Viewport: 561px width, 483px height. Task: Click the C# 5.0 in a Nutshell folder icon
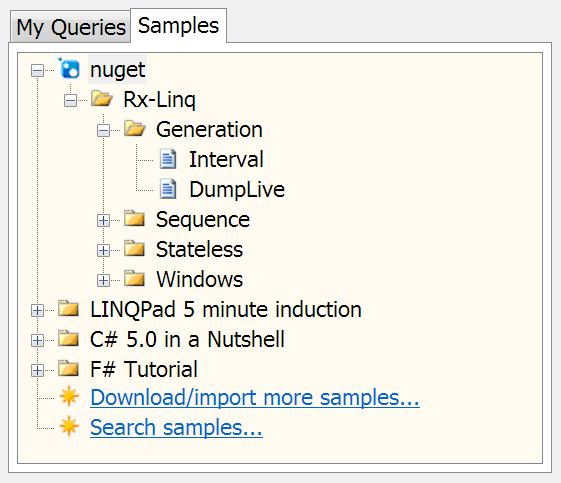point(68,338)
